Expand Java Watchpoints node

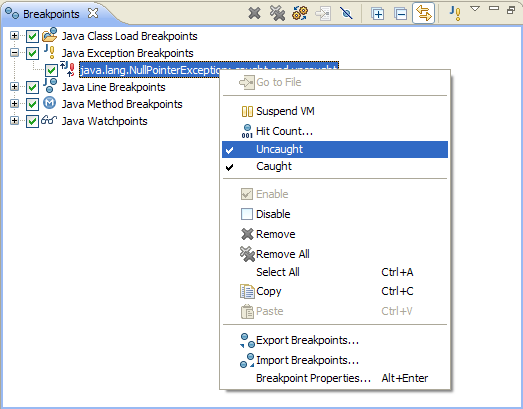pyautogui.click(x=14, y=120)
